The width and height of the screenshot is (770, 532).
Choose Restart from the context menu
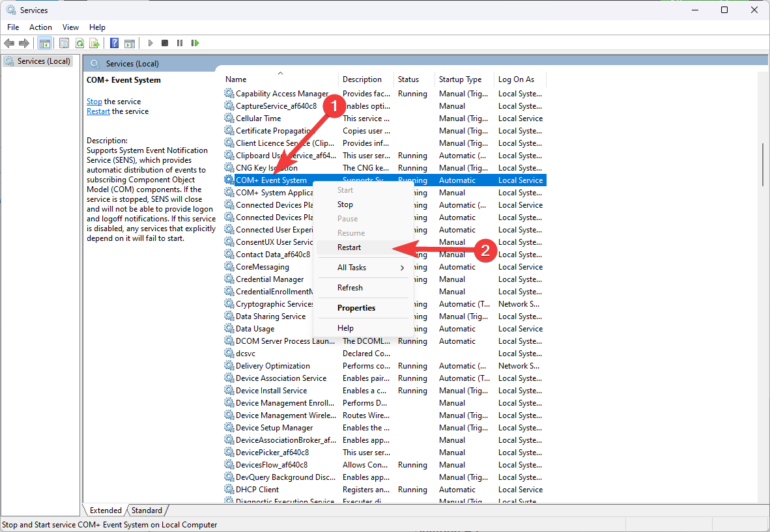pyautogui.click(x=349, y=247)
